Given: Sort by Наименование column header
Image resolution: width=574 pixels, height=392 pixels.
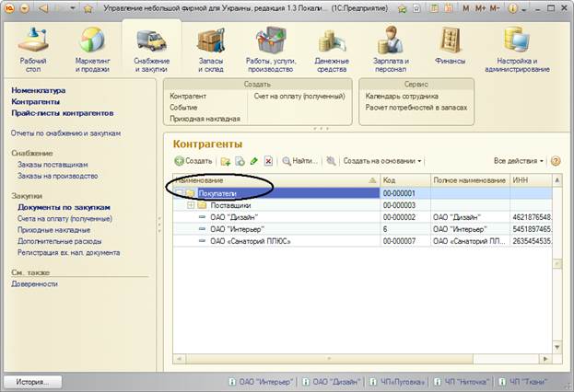Looking at the screenshot, I should [x=276, y=180].
